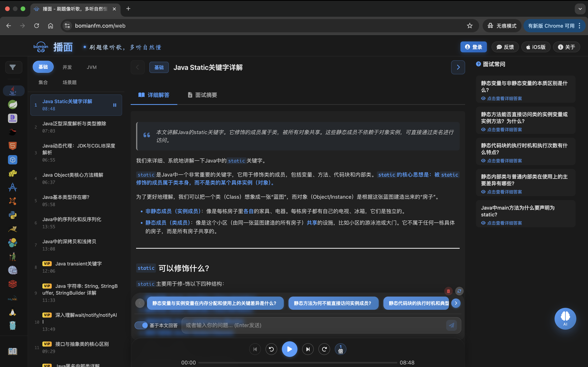Select the Spring framework icon in sidebar
Screen dimensions: 588x367
12,104
